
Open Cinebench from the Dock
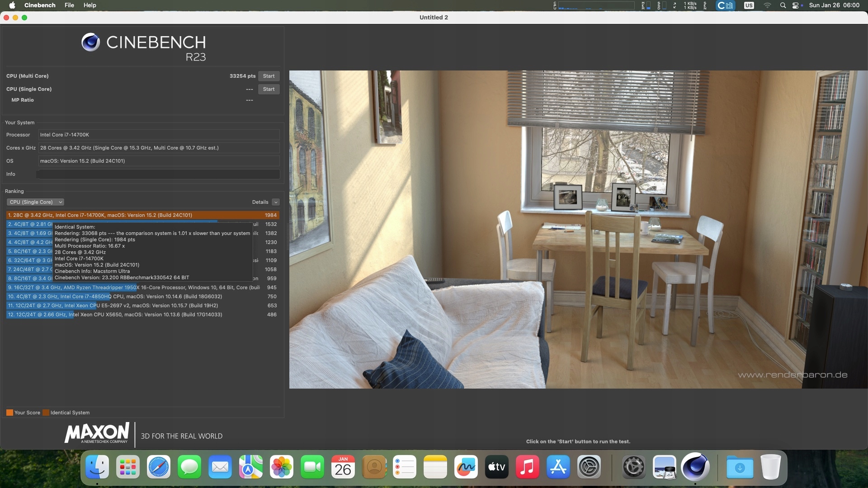(695, 467)
